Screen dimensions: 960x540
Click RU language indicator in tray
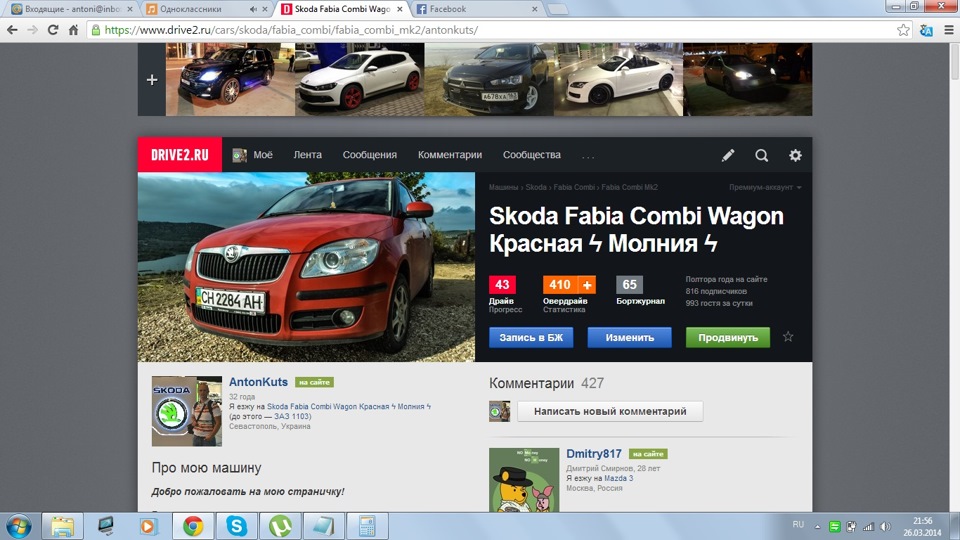(x=798, y=525)
